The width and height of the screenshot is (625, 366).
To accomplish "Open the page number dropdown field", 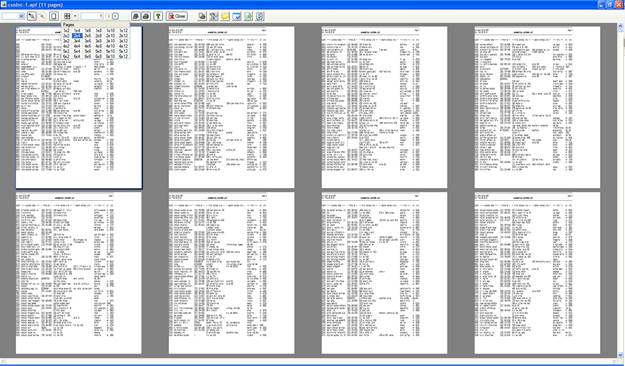I will (92, 16).
